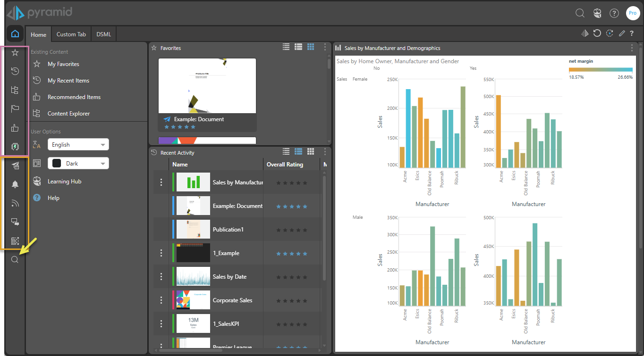Click the lightning chip icon in left sidebar

(x=15, y=147)
